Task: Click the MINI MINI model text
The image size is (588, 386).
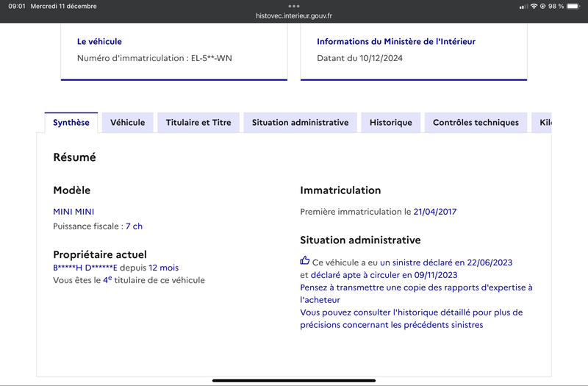Action: tap(73, 212)
